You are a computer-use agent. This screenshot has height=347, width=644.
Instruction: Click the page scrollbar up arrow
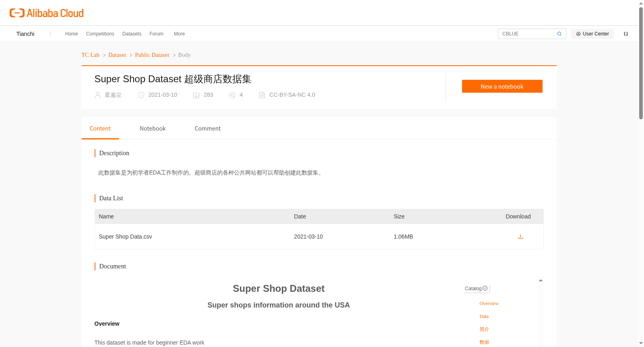click(641, 4)
